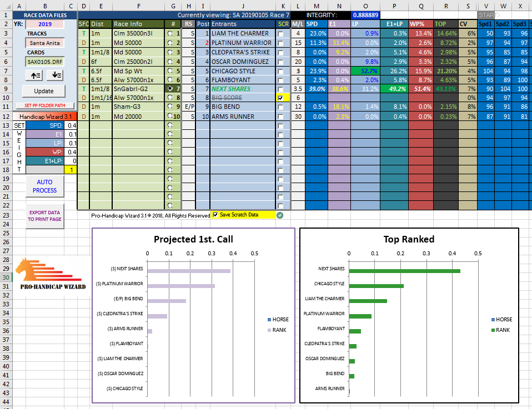This screenshot has width=532, height=409.
Task: Select race 1 radio button
Action: coord(170,34)
